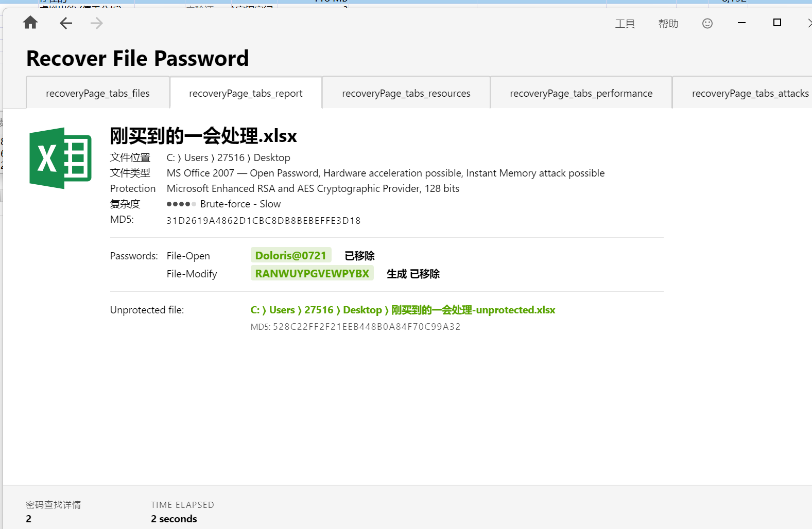Navigate forward with the right arrow
The image size is (812, 529).
97,23
